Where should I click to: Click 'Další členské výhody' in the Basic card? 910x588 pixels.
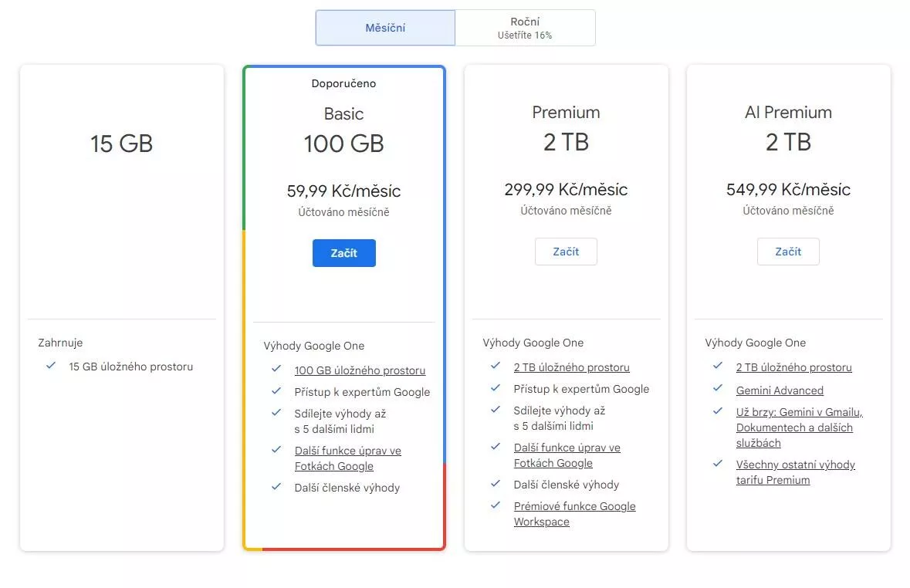coord(347,488)
